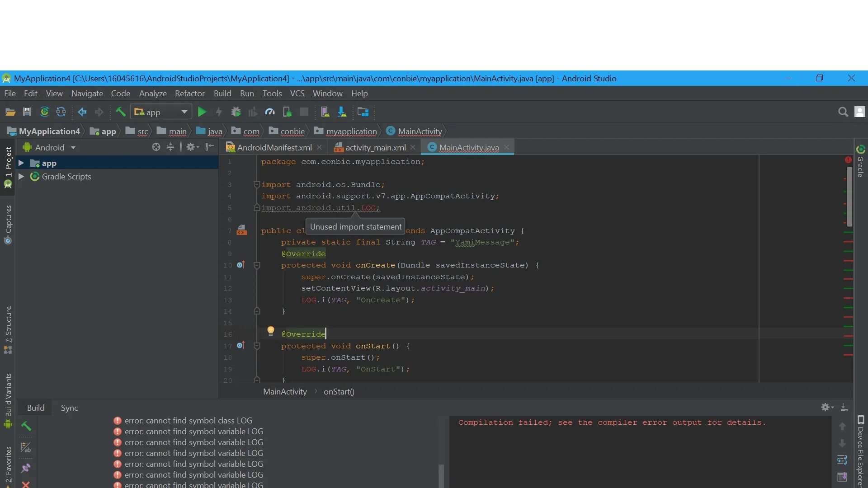Click the build panel hammer icon
The image size is (868, 488).
(26, 426)
